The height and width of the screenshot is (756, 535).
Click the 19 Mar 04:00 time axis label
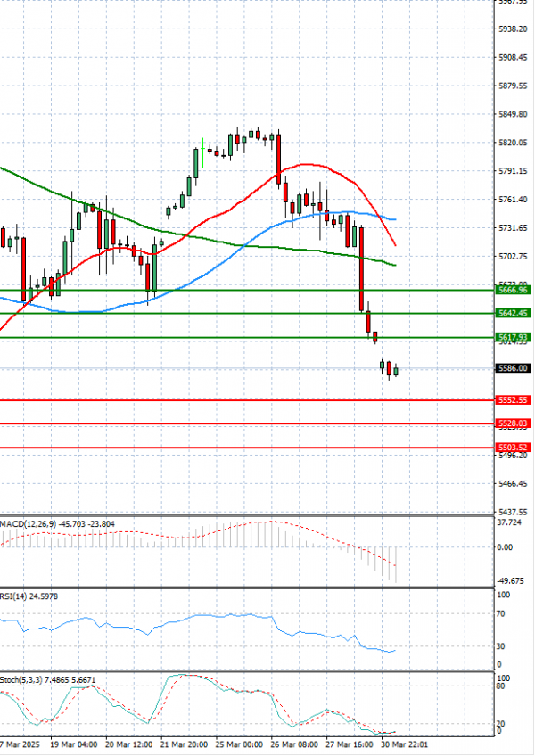tap(73, 744)
